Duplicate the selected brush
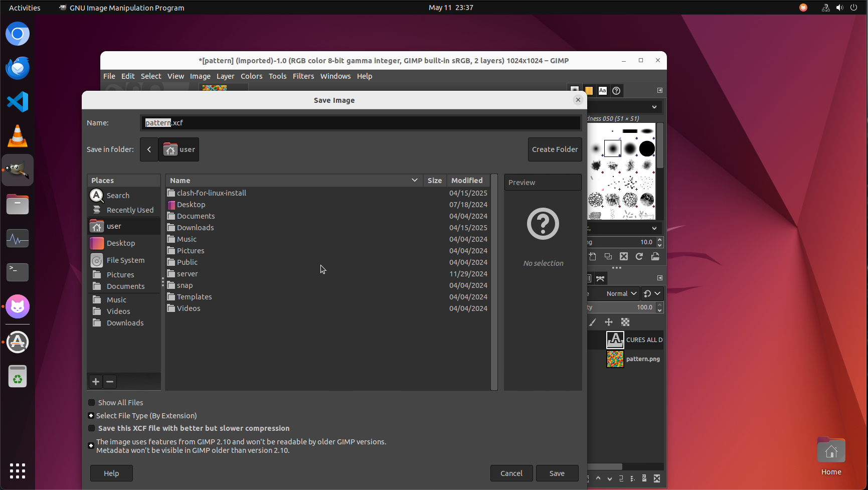 tap(608, 256)
